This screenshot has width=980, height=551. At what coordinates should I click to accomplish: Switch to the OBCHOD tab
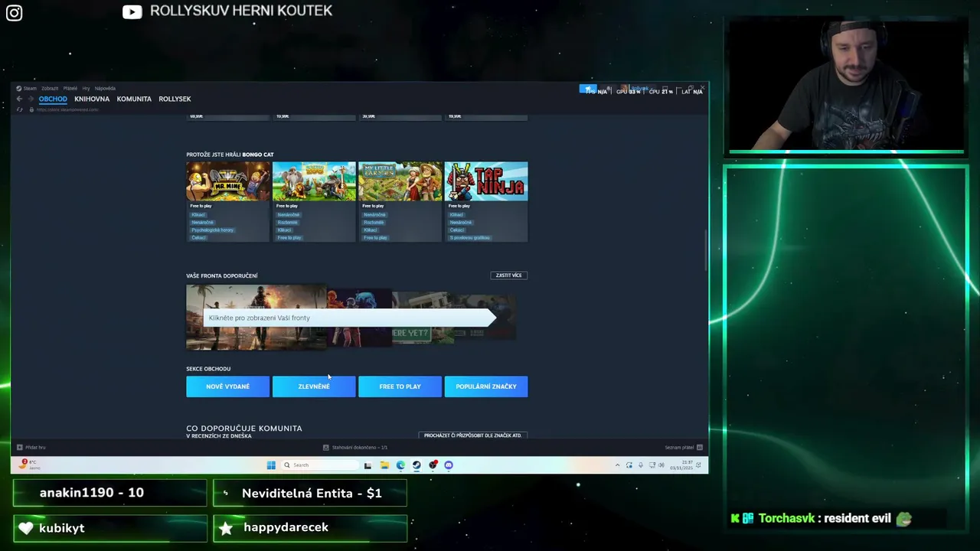[x=53, y=99]
